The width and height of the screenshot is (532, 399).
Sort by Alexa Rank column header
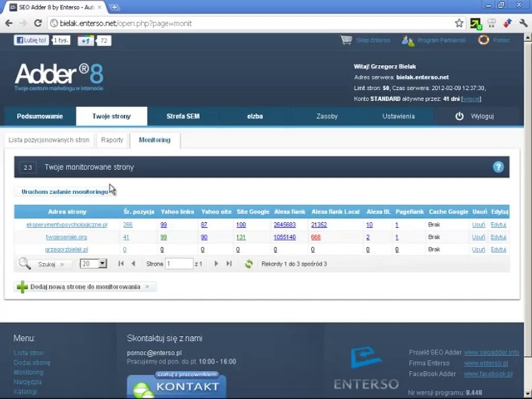(289, 212)
